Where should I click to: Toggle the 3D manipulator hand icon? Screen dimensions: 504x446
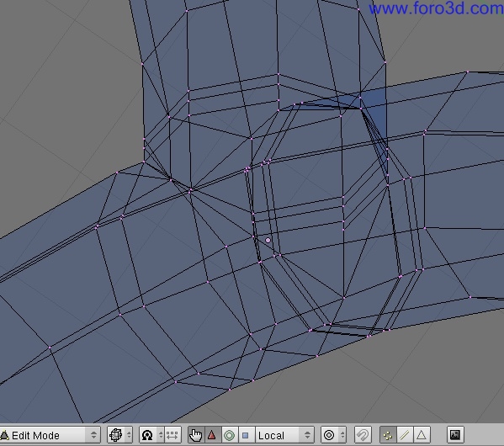point(196,435)
